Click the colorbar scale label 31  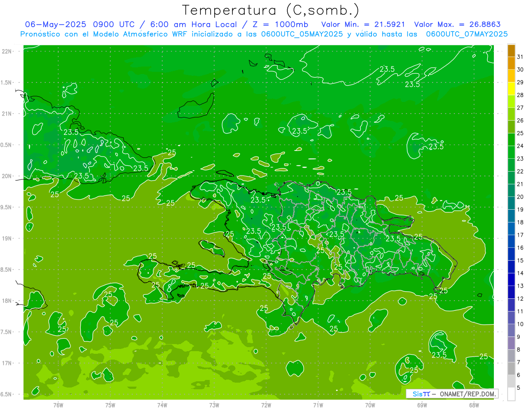pyautogui.click(x=520, y=57)
